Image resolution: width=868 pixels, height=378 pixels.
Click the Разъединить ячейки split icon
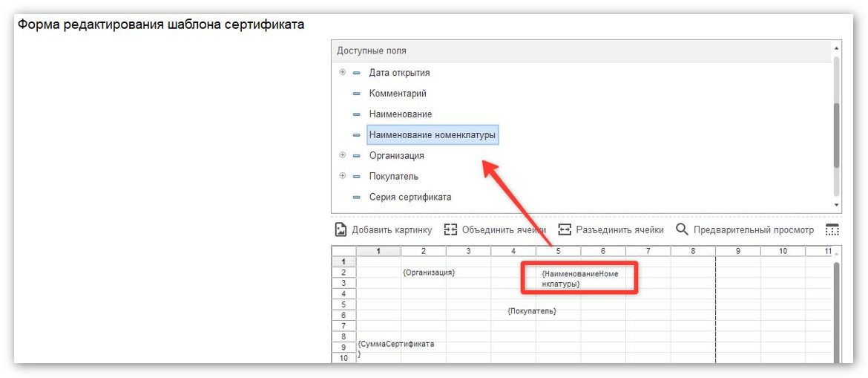[564, 229]
